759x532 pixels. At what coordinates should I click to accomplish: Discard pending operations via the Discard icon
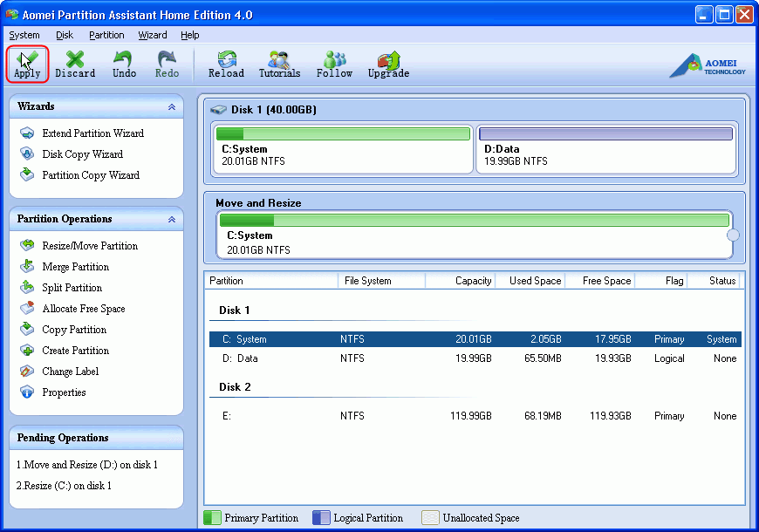click(75, 64)
